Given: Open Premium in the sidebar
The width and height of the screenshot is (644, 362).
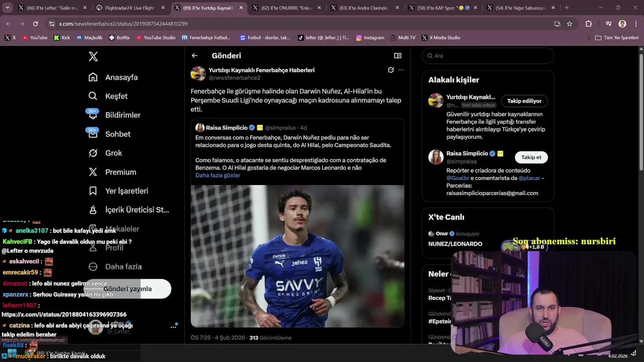Looking at the screenshot, I should 93,172.
